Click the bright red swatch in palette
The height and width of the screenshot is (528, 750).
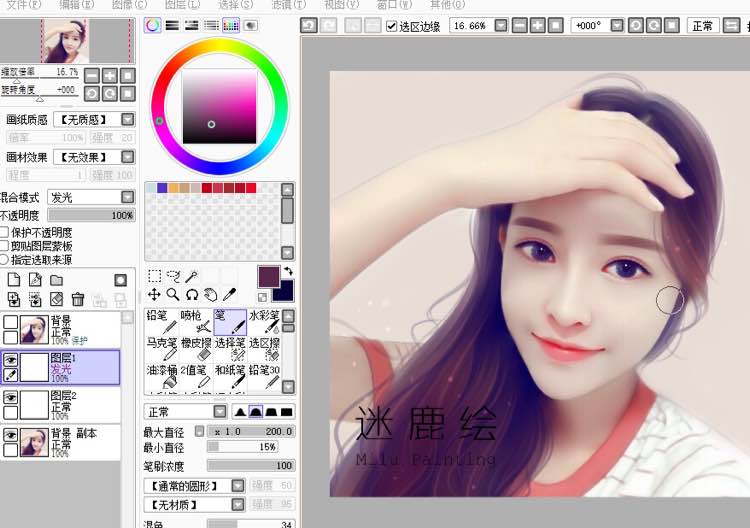pyautogui.click(x=206, y=187)
